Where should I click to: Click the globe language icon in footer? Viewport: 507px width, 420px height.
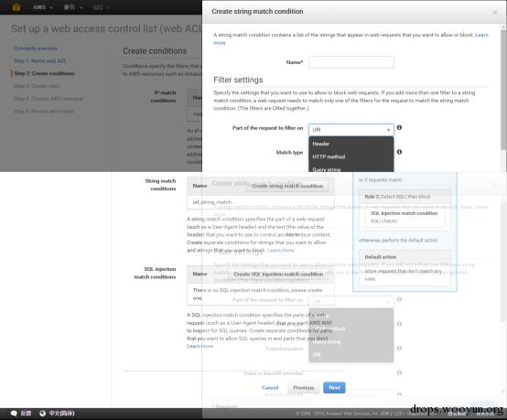(x=42, y=414)
